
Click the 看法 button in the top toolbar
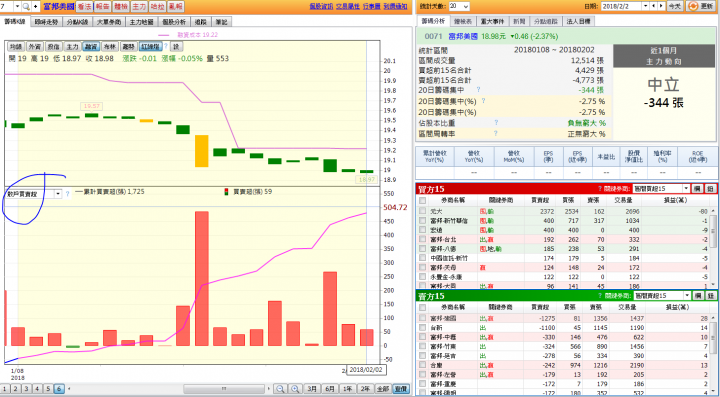(84, 6)
